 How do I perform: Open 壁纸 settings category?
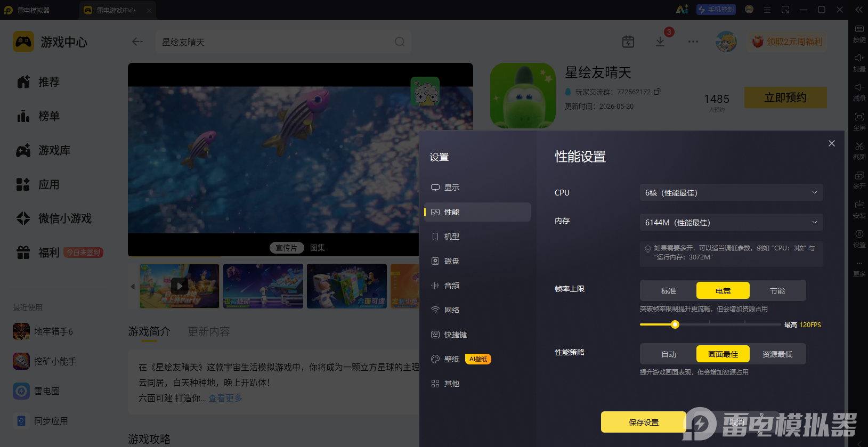click(477, 359)
